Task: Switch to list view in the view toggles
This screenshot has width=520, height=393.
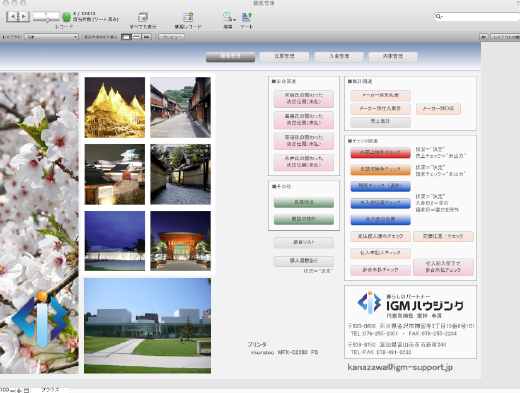Action: coord(136,37)
